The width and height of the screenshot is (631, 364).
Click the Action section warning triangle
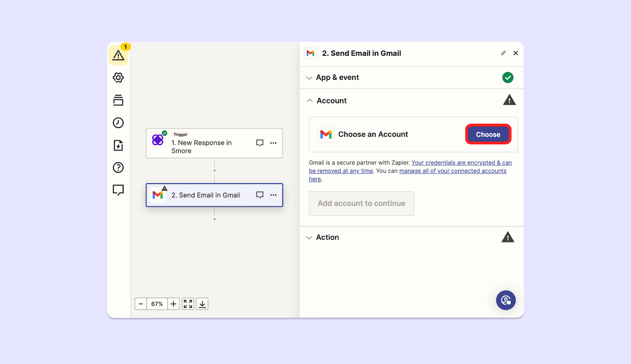(508, 237)
